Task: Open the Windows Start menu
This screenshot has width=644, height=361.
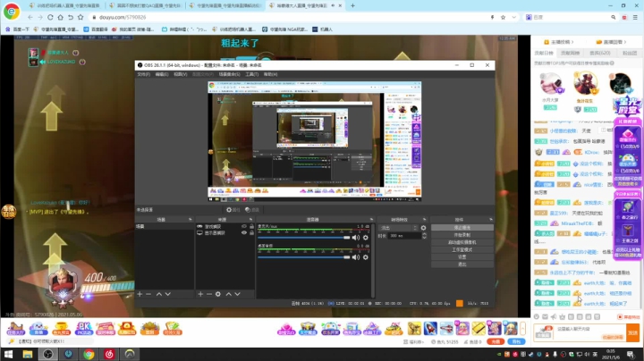Action: point(8,354)
